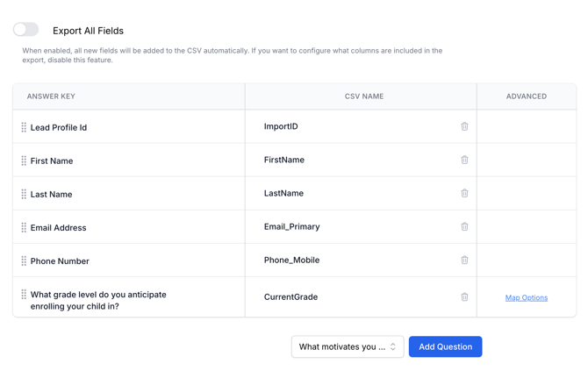Edit the ImportID CSV name field
This screenshot has width=588, height=371.
tap(351, 126)
